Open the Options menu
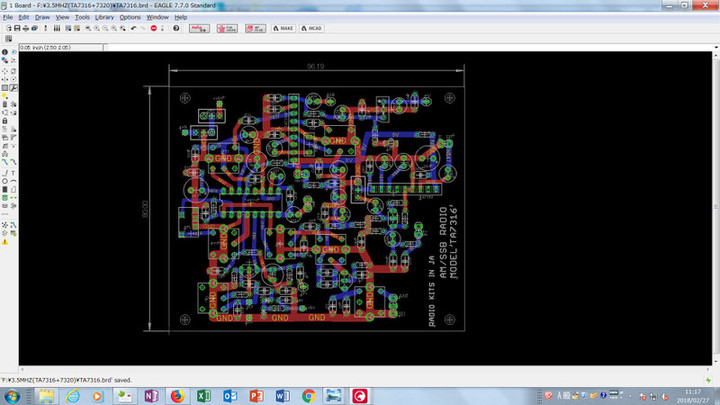The height and width of the screenshot is (405, 720). tap(130, 17)
